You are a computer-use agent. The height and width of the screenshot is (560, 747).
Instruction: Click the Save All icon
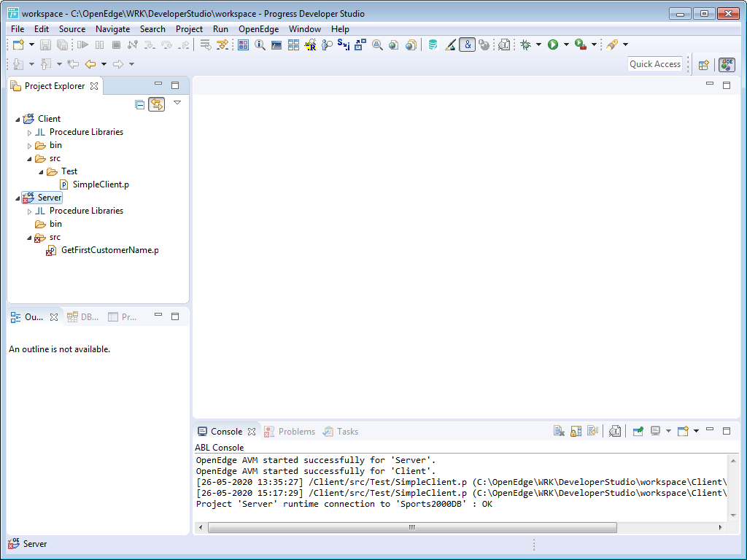(x=62, y=44)
